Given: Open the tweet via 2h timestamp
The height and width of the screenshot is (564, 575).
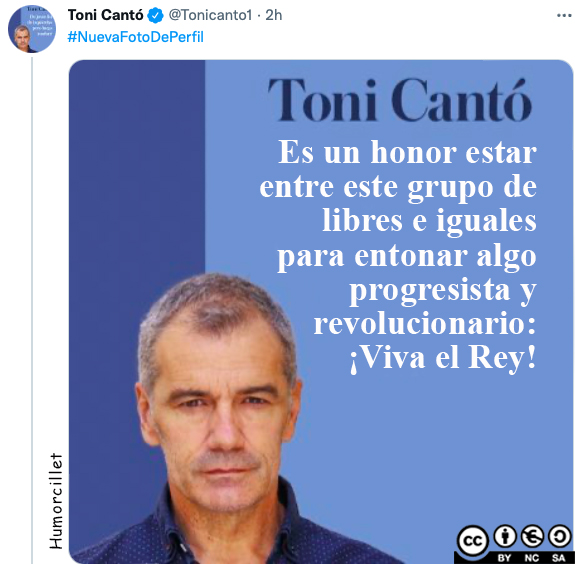Looking at the screenshot, I should tap(274, 15).
